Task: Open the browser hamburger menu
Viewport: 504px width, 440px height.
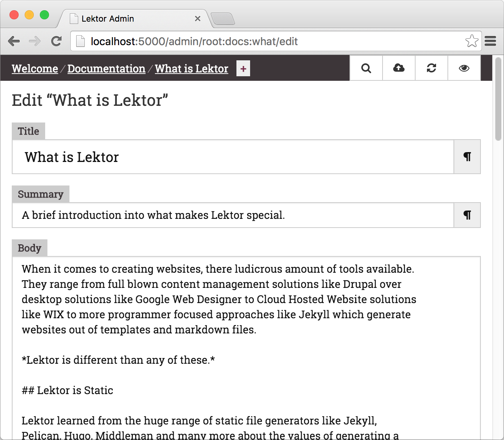Action: click(490, 41)
